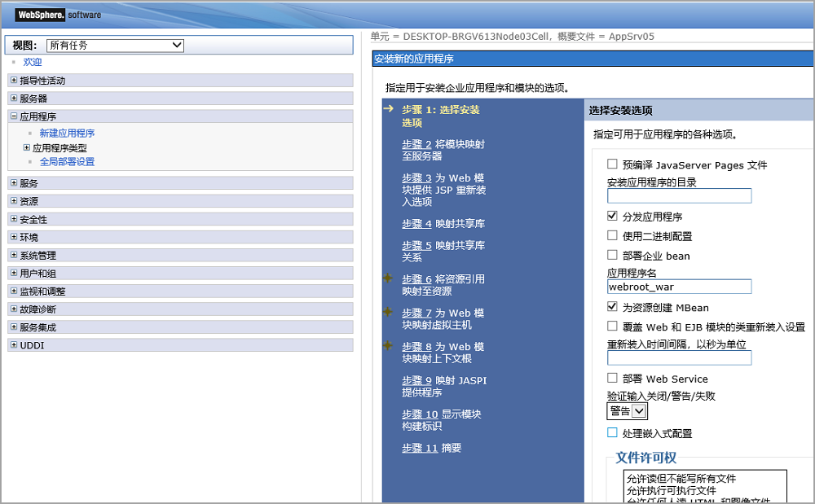
Task: Click the required-step marker beside 步骤 6
Action: 388,278
